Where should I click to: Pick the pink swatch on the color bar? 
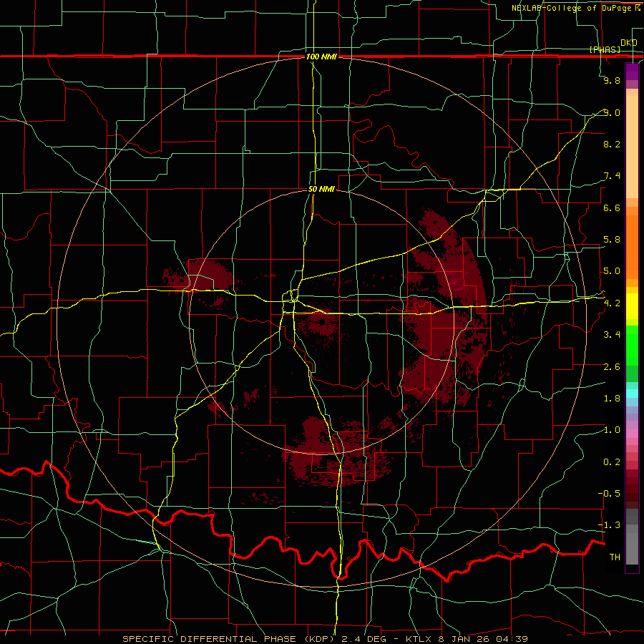[x=632, y=434]
